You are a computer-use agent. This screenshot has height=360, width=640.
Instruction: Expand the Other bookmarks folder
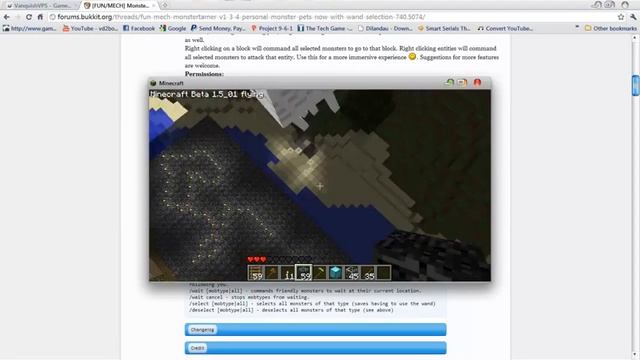[611, 29]
